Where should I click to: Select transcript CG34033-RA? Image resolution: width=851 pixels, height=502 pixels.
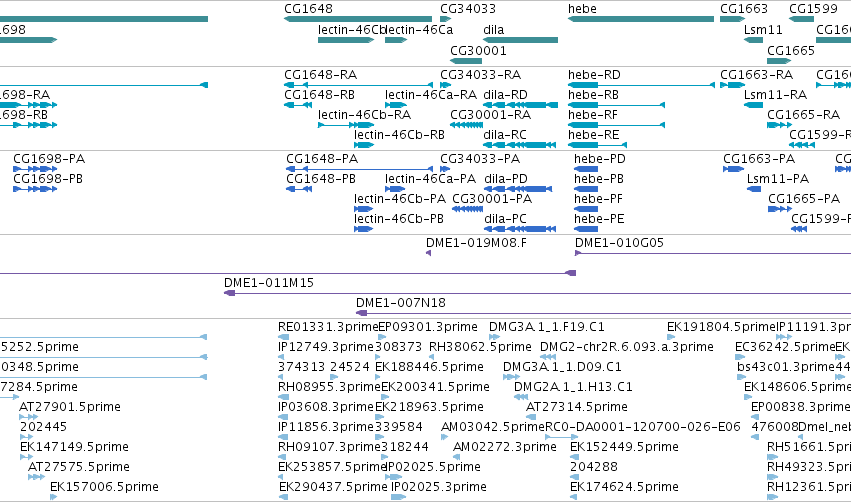(x=480, y=75)
